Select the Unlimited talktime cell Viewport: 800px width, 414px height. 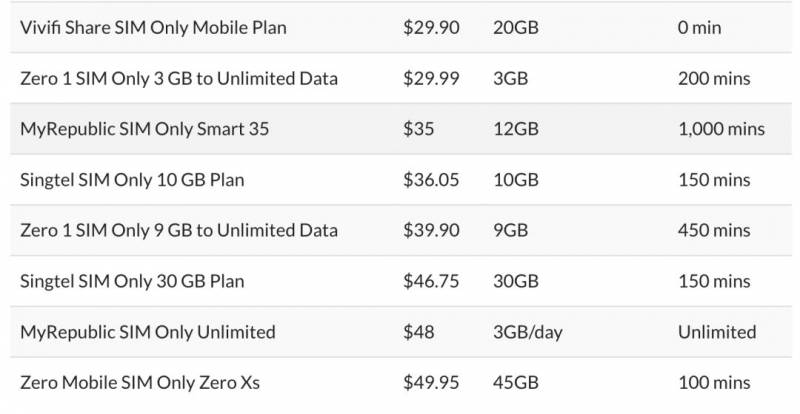click(717, 332)
